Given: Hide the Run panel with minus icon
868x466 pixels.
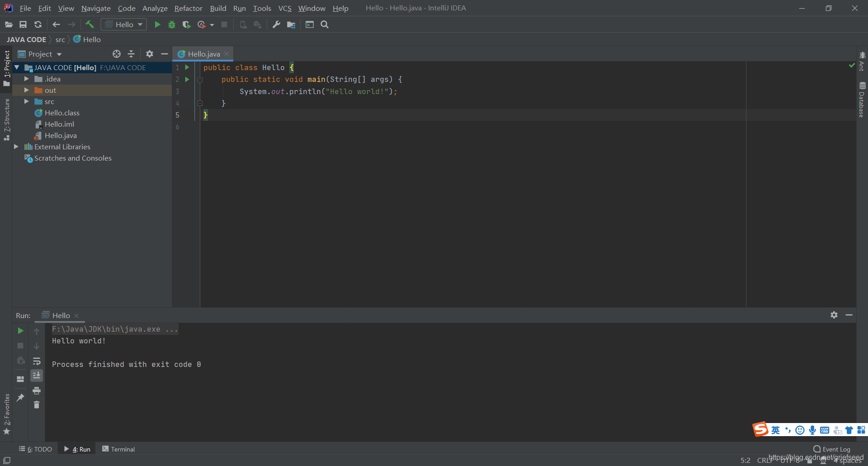Looking at the screenshot, I should 849,315.
